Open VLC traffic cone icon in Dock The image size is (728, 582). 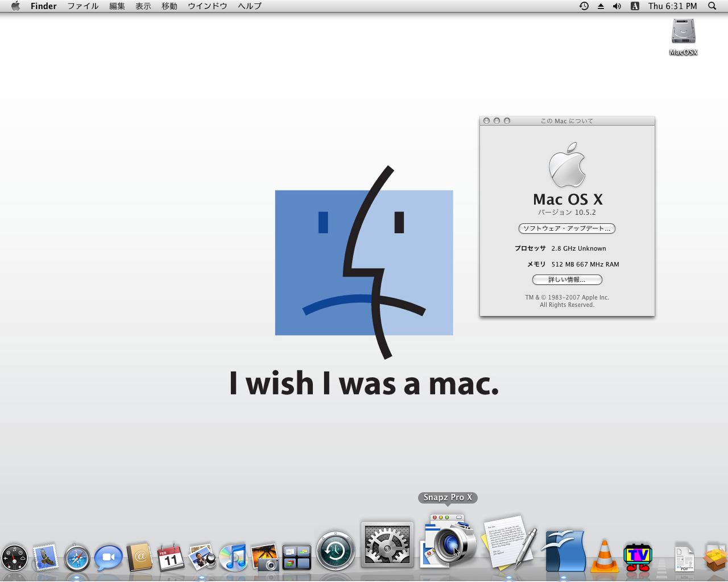pyautogui.click(x=604, y=556)
